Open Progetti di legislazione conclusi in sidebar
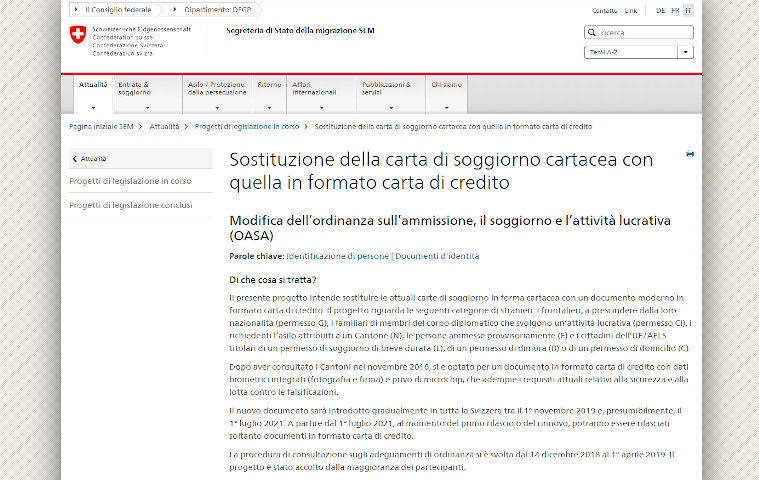Viewport: 759px width, 480px height. (x=130, y=205)
